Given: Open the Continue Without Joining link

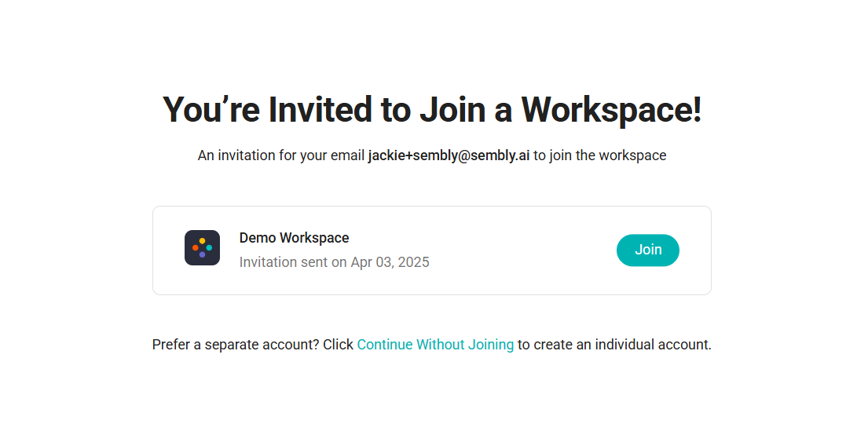Looking at the screenshot, I should tap(435, 345).
